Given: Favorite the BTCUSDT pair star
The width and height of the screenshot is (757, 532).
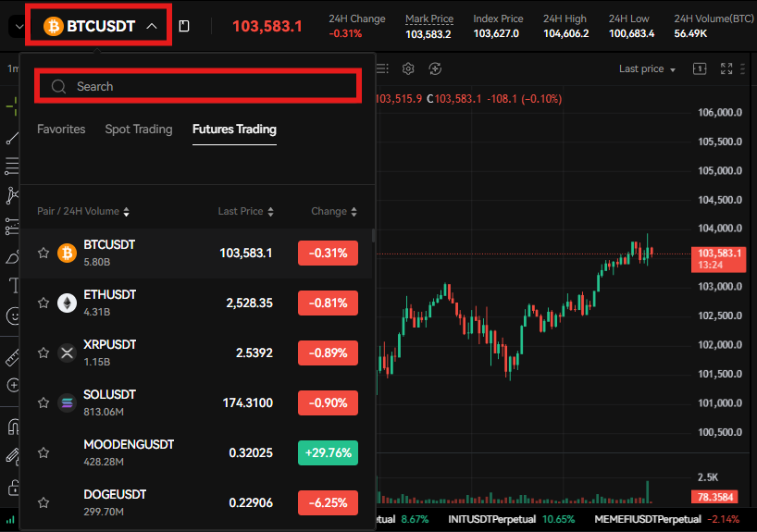Looking at the screenshot, I should click(43, 253).
